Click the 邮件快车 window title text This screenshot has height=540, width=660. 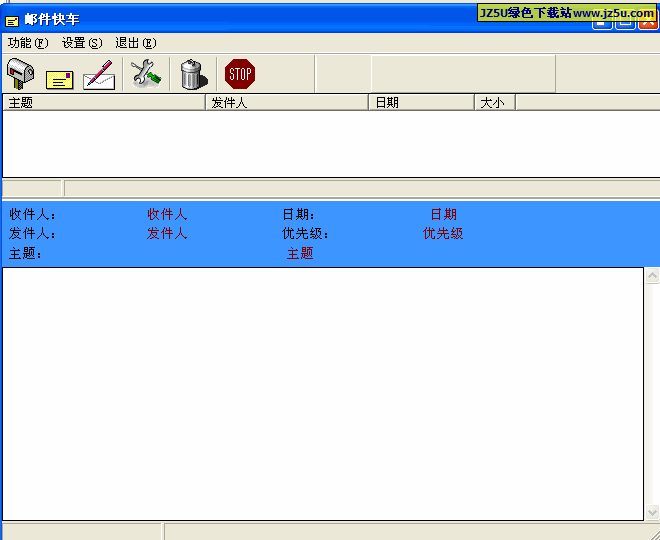coord(52,19)
